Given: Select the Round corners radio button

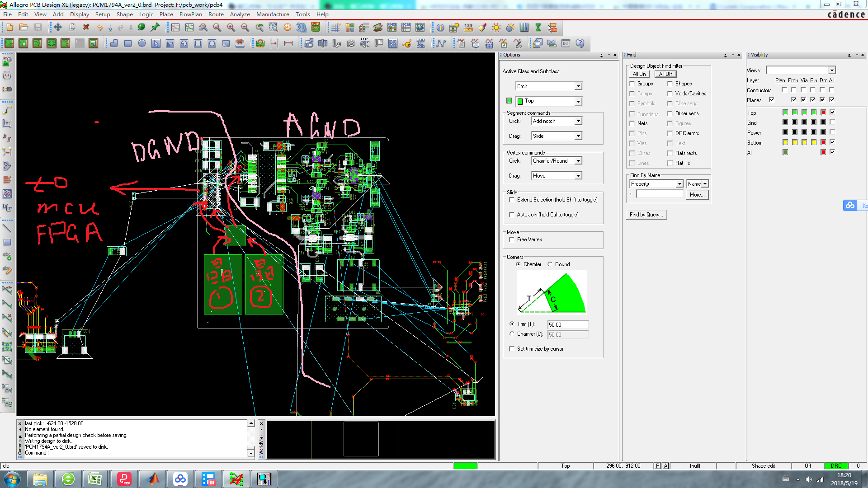Looking at the screenshot, I should click(x=550, y=264).
